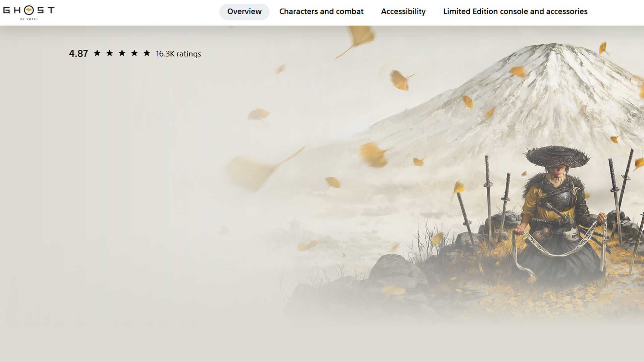Go to the Accessibility tab
This screenshot has width=644, height=362.
(x=403, y=12)
